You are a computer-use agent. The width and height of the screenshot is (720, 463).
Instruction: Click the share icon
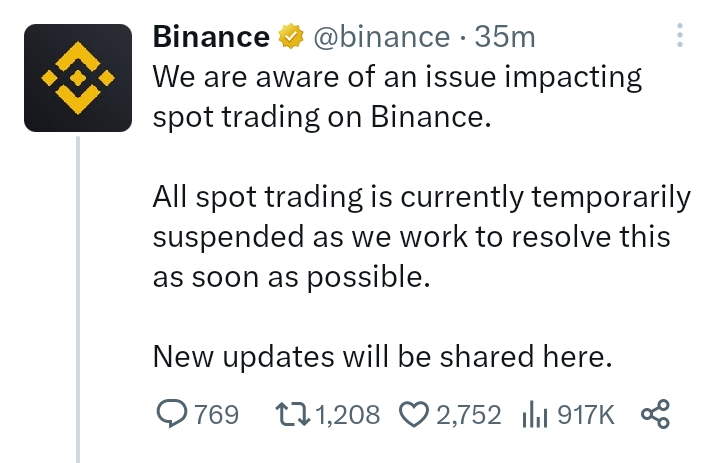[x=655, y=414]
